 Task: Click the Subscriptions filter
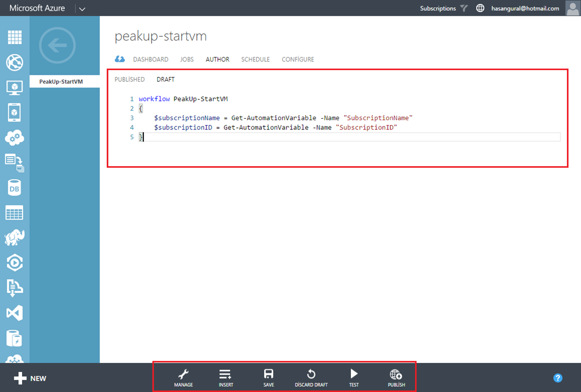pos(444,8)
